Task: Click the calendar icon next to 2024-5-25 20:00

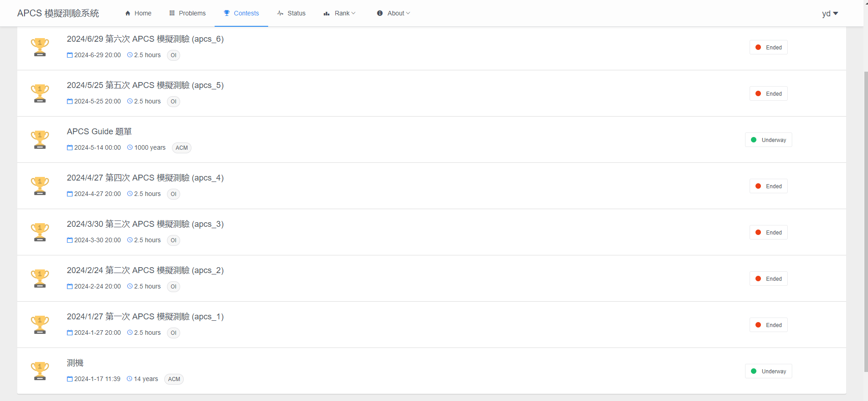Action: tap(70, 101)
